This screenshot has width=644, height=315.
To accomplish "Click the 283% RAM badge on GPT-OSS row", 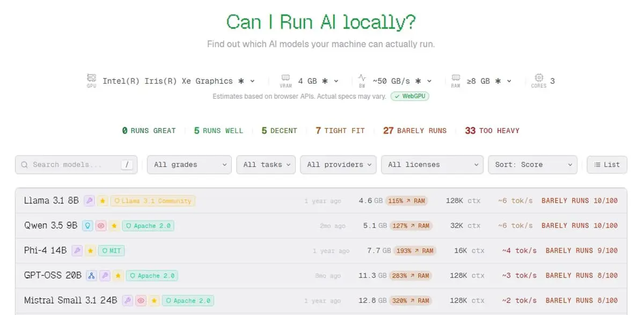I will coord(411,276).
